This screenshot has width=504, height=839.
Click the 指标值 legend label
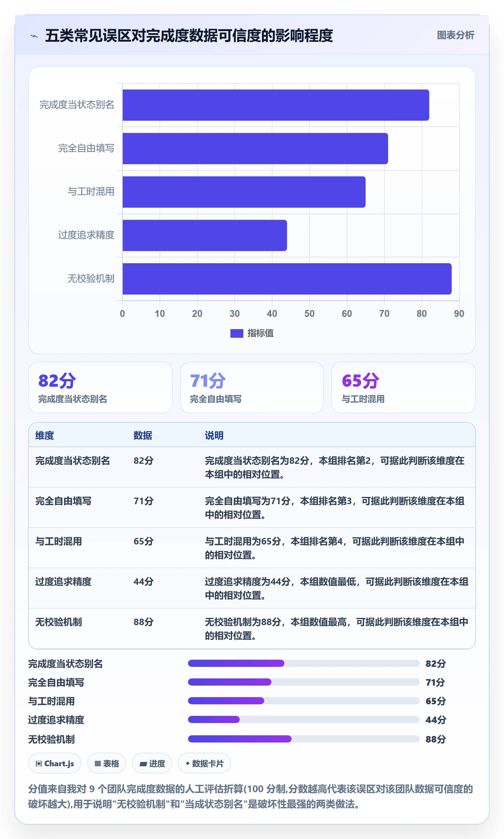(261, 333)
